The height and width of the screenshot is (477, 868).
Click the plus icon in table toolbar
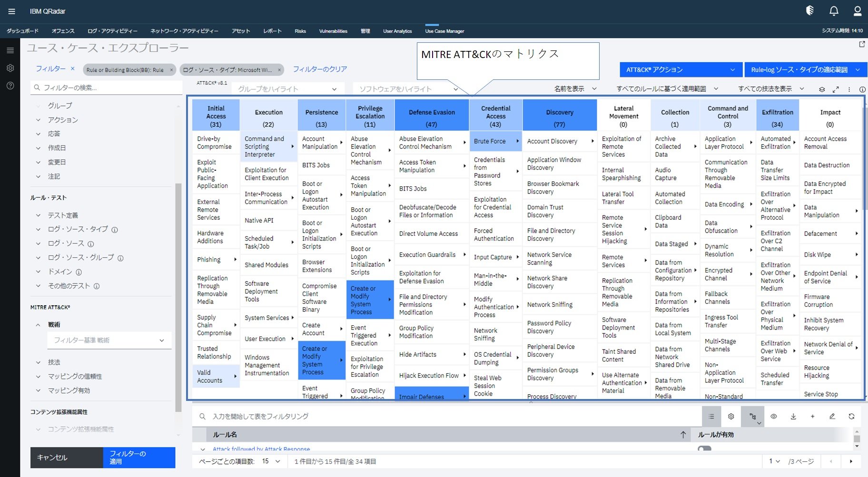coord(813,417)
